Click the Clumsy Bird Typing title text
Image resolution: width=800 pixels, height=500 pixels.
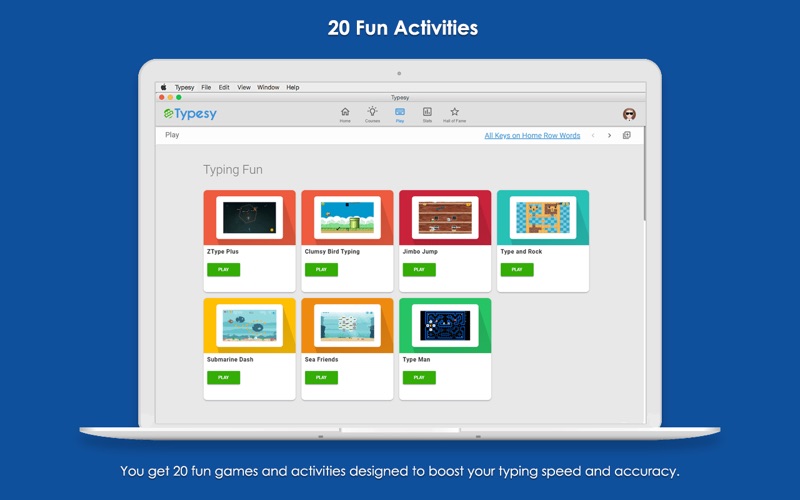[x=332, y=252]
